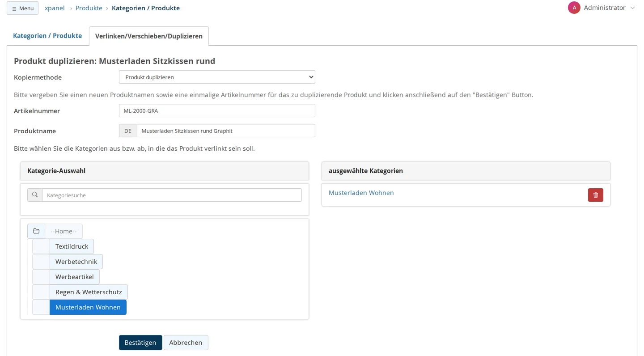Click the ausgewählte Kategorien panel header
This screenshot has height=356, width=644.
click(466, 171)
